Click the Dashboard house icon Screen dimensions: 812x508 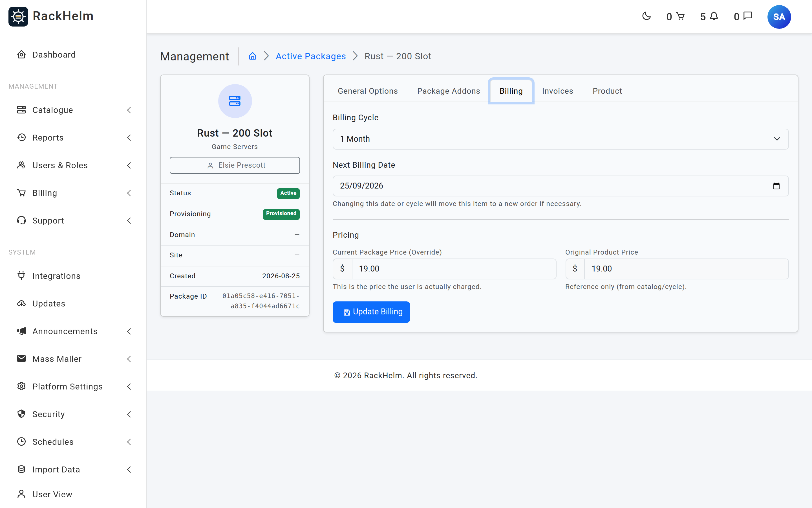tap(21, 54)
